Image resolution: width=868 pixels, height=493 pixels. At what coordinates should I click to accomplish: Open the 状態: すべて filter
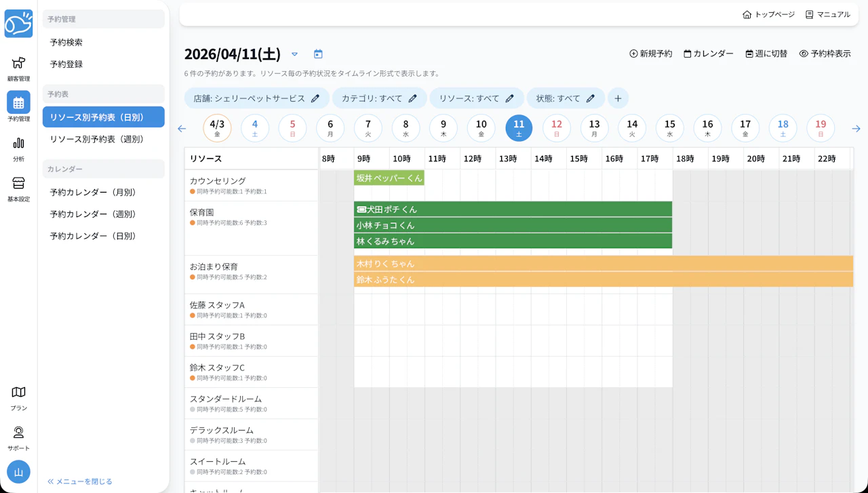[x=566, y=98]
